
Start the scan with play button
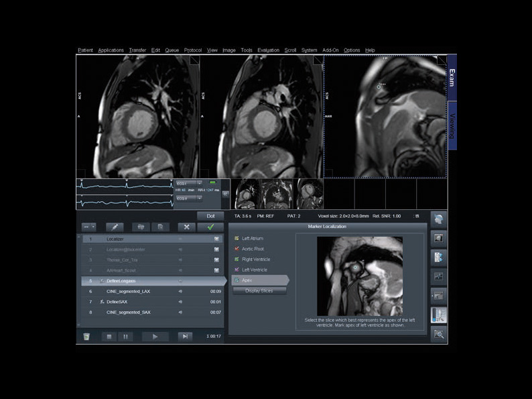155,337
